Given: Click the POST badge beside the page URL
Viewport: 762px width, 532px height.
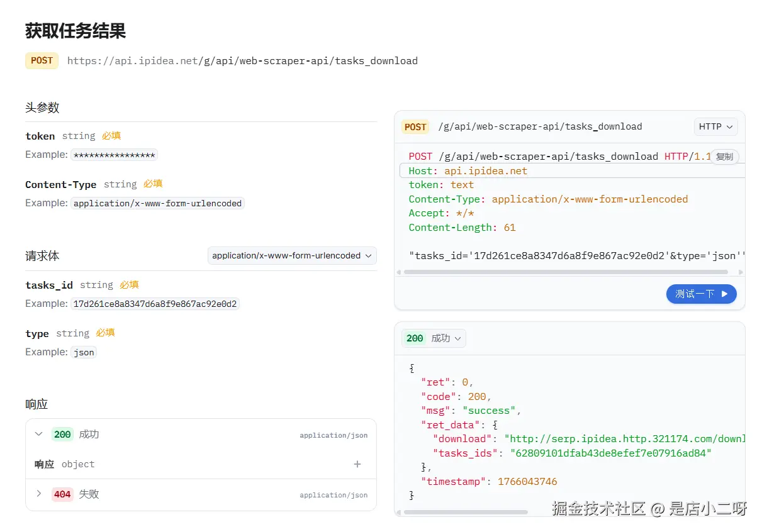Looking at the screenshot, I should [x=42, y=61].
